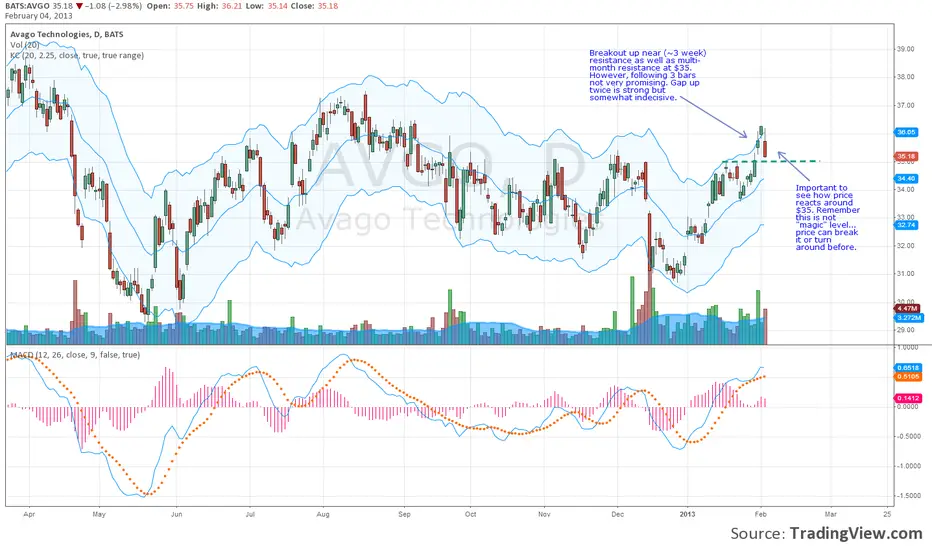Click the red 35.18 last price label
This screenshot has width=932, height=550.
point(906,156)
